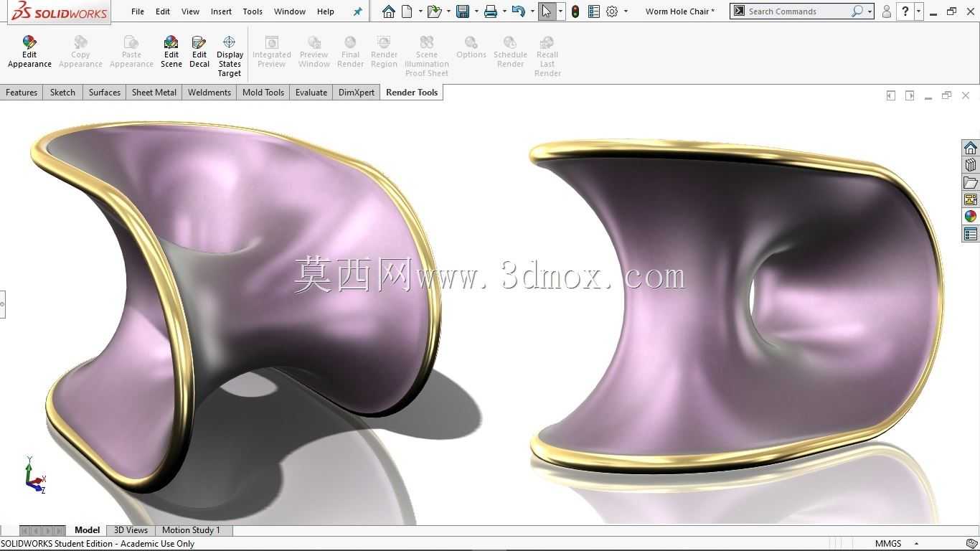Pin the menu bar
The image size is (980, 551).
tap(358, 11)
